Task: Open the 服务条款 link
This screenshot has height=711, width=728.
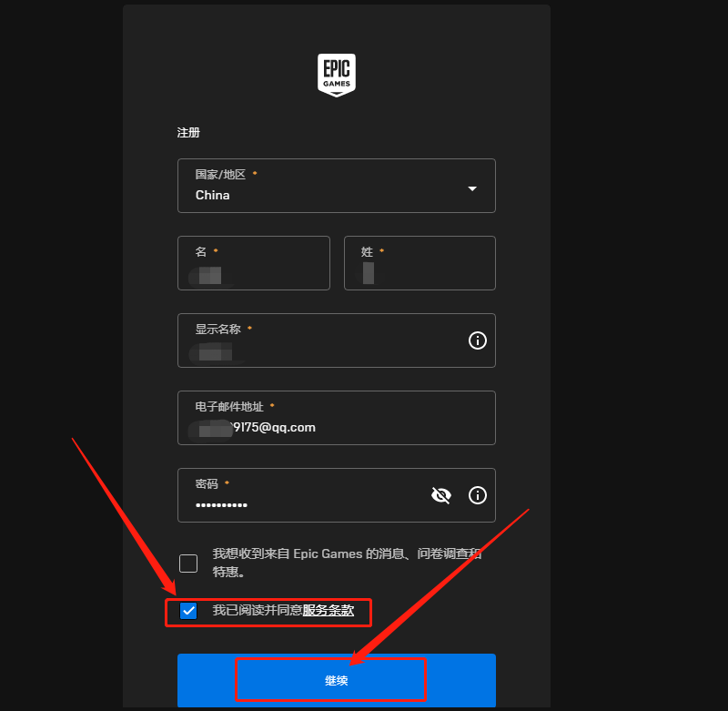Action: (x=329, y=610)
